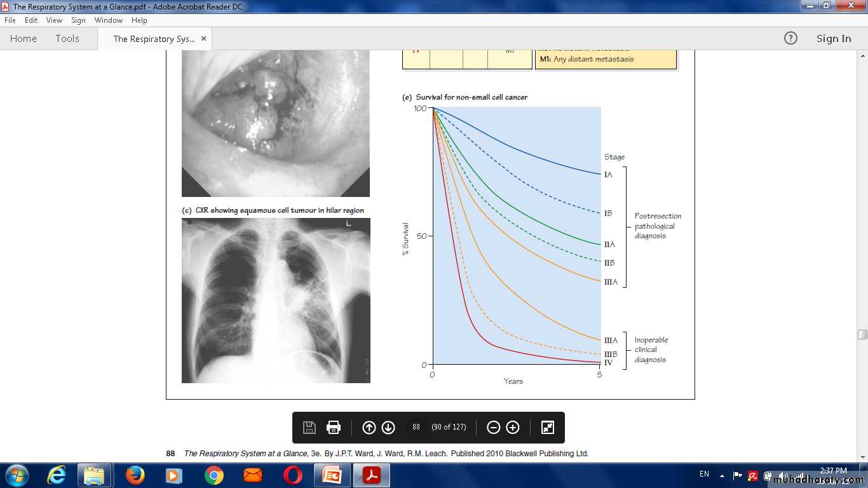Close the Respiratory System document tab
The width and height of the screenshot is (868, 488).
coord(203,38)
